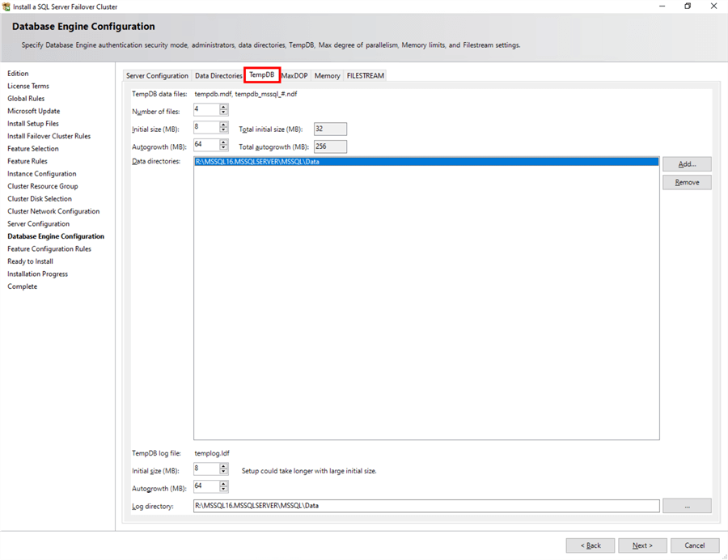This screenshot has height=560, width=728.
Task: Restore down the setup window
Action: click(x=688, y=6)
